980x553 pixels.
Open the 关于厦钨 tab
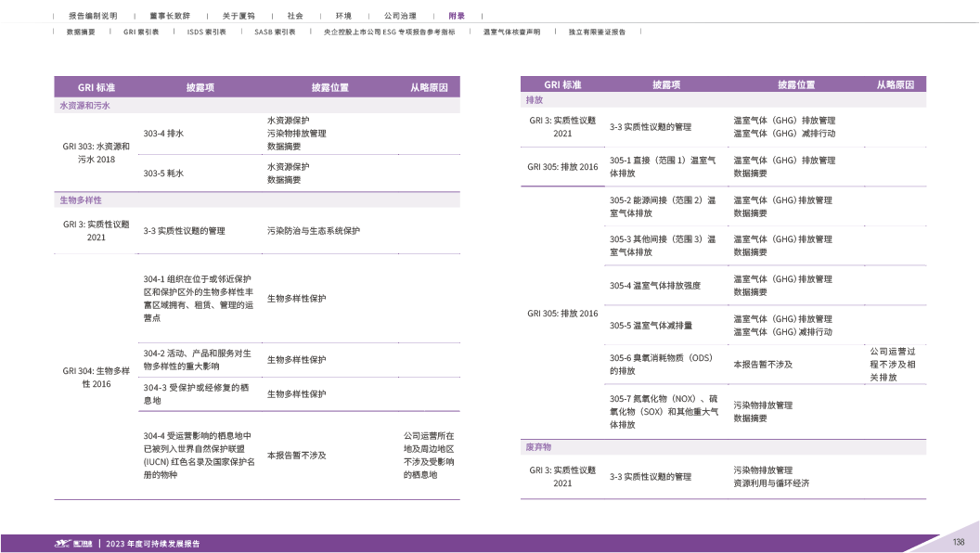(x=239, y=16)
